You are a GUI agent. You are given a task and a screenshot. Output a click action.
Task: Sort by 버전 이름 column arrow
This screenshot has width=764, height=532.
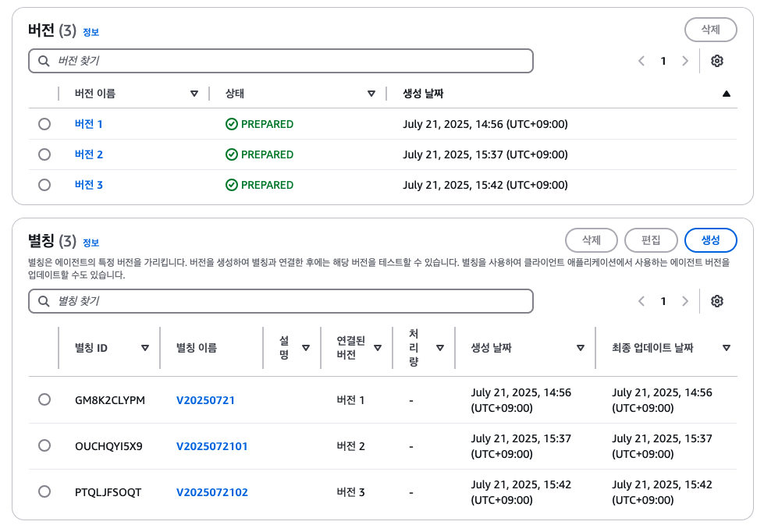pos(194,94)
